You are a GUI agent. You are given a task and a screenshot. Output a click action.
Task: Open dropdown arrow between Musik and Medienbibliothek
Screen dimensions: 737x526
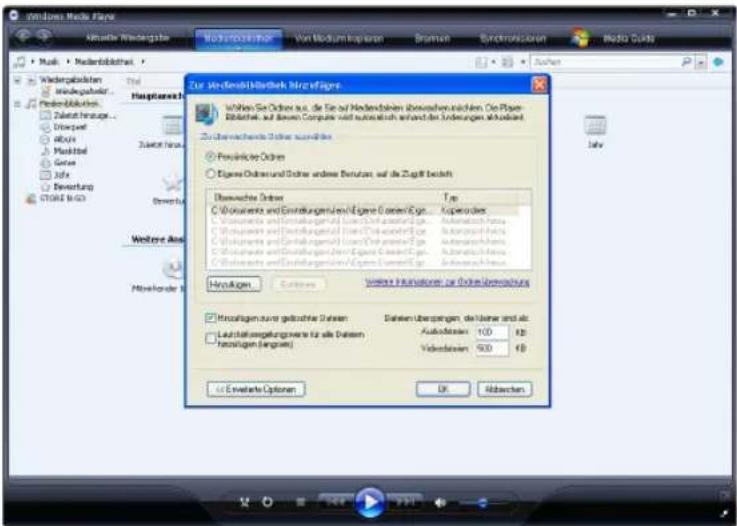68,62
